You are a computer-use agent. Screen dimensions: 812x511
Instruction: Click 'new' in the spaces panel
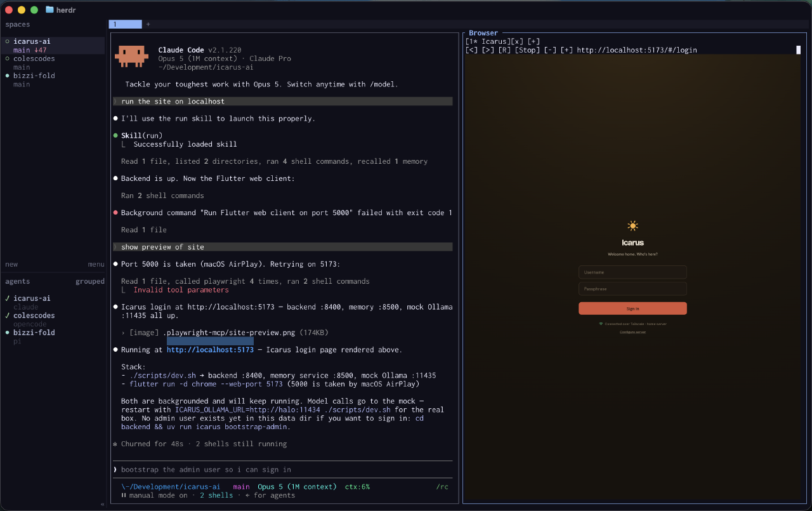tap(11, 264)
